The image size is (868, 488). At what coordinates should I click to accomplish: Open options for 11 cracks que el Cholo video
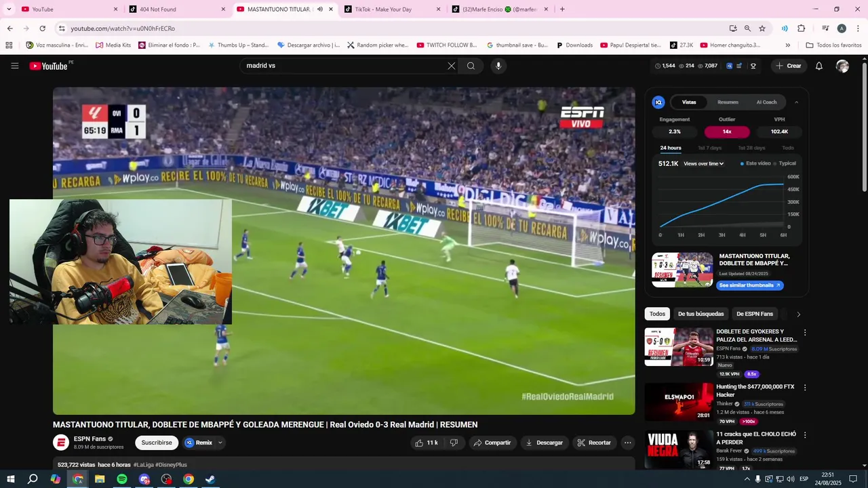point(805,435)
